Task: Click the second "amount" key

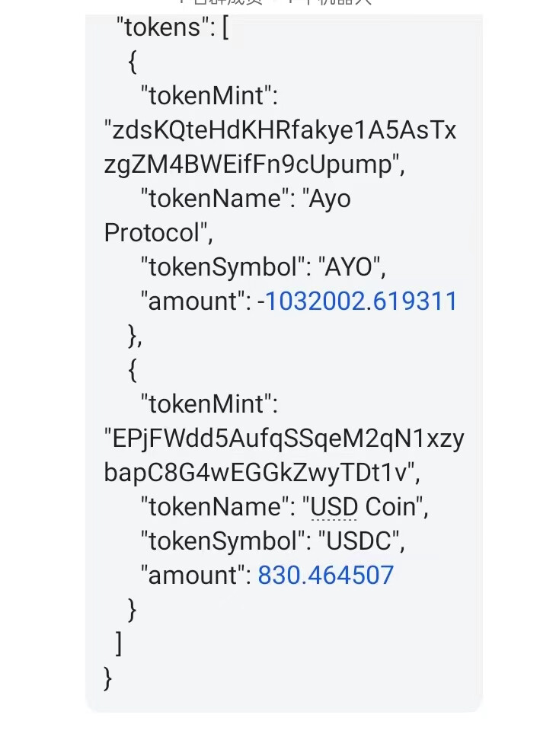Action: [196, 576]
